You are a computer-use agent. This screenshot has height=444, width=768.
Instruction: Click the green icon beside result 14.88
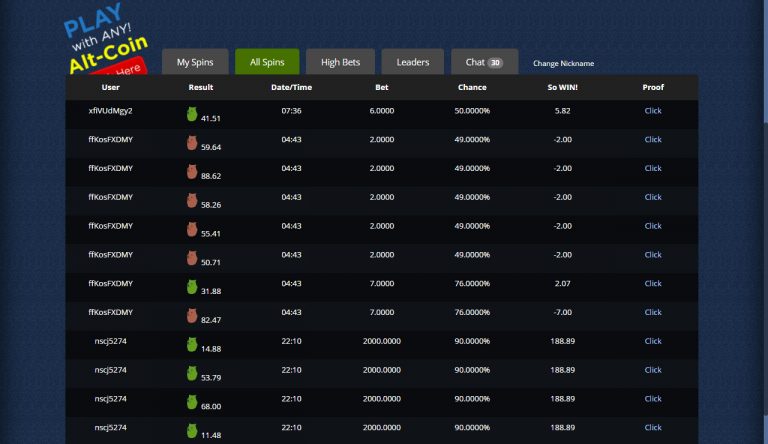pyautogui.click(x=192, y=345)
